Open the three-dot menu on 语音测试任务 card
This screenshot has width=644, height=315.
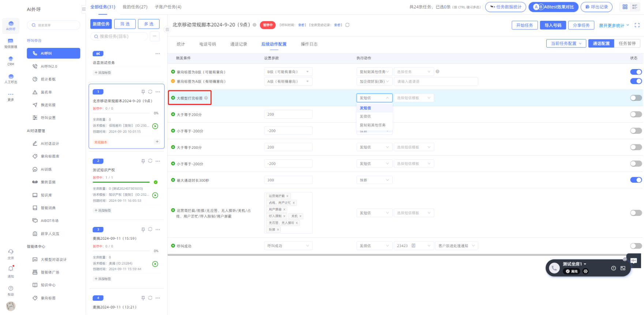158,54
